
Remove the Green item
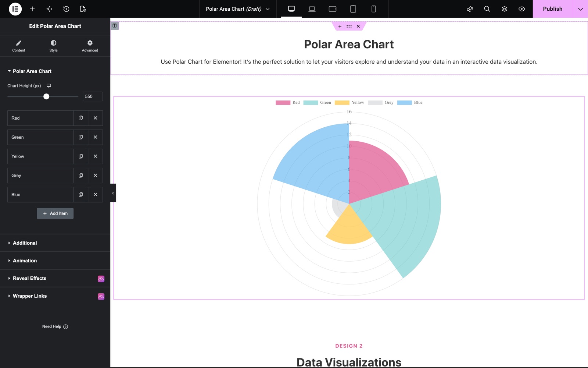[x=96, y=137]
